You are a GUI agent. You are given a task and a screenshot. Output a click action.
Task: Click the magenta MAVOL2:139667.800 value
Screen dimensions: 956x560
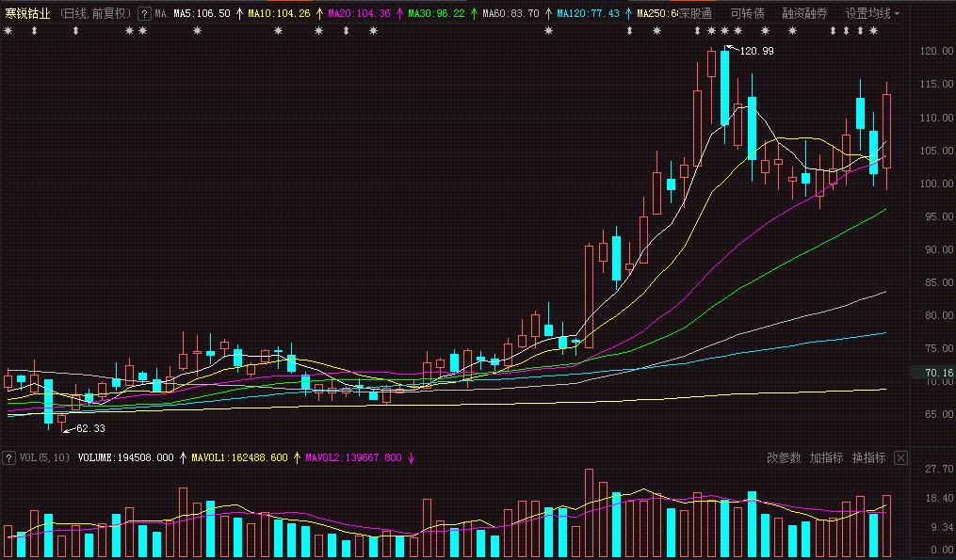[x=353, y=457]
